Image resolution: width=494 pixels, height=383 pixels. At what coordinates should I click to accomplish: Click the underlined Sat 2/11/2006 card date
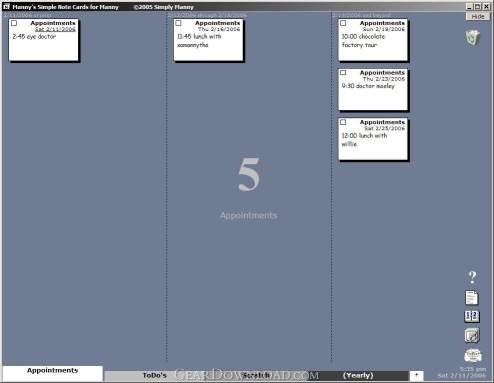point(55,29)
